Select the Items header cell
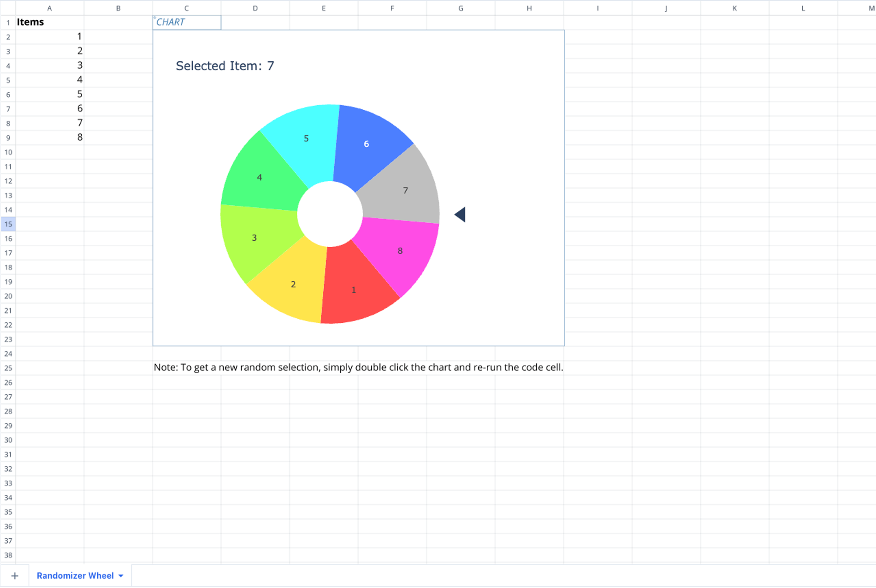Image resolution: width=876 pixels, height=588 pixels. pyautogui.click(x=50, y=22)
